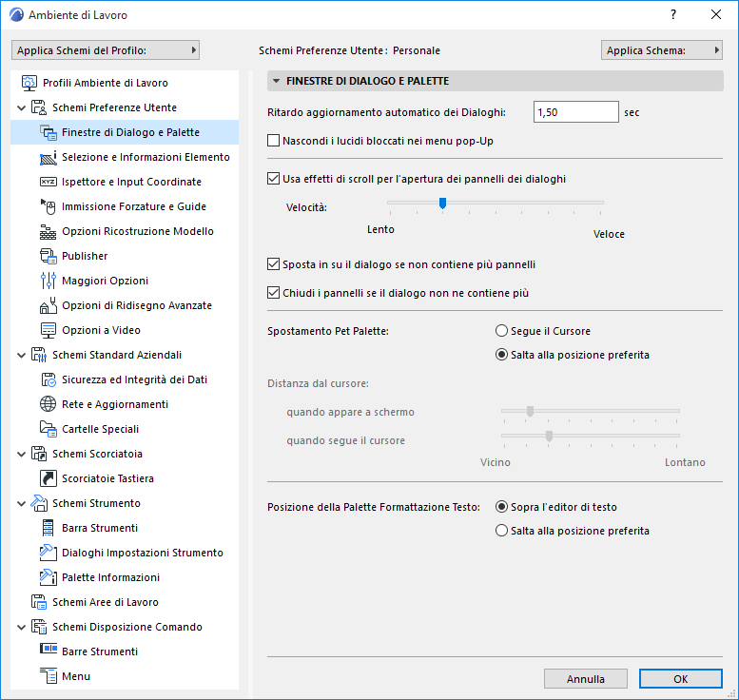Uncheck Chiudi i pannelli se il dialogo
Viewport: 739px width, 700px height.
[274, 293]
